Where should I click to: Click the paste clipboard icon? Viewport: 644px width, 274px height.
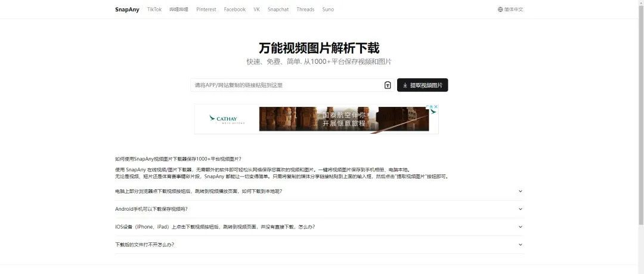pyautogui.click(x=388, y=85)
